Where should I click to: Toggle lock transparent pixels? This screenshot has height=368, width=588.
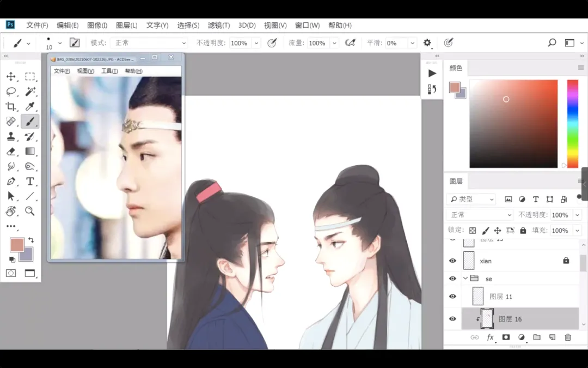click(473, 230)
